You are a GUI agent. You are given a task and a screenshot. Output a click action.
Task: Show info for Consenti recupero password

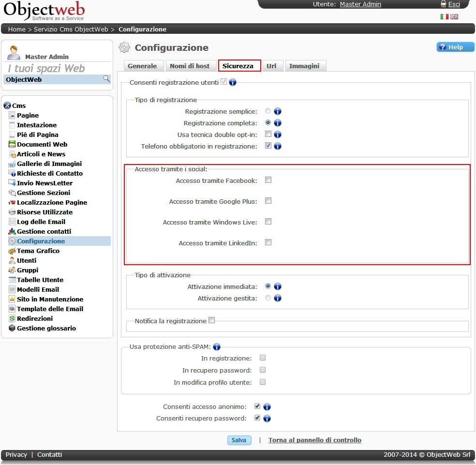267,419
